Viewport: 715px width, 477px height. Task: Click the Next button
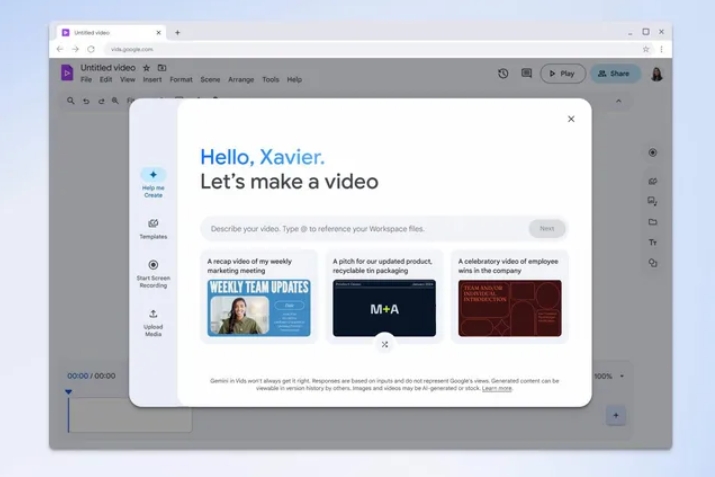point(547,228)
